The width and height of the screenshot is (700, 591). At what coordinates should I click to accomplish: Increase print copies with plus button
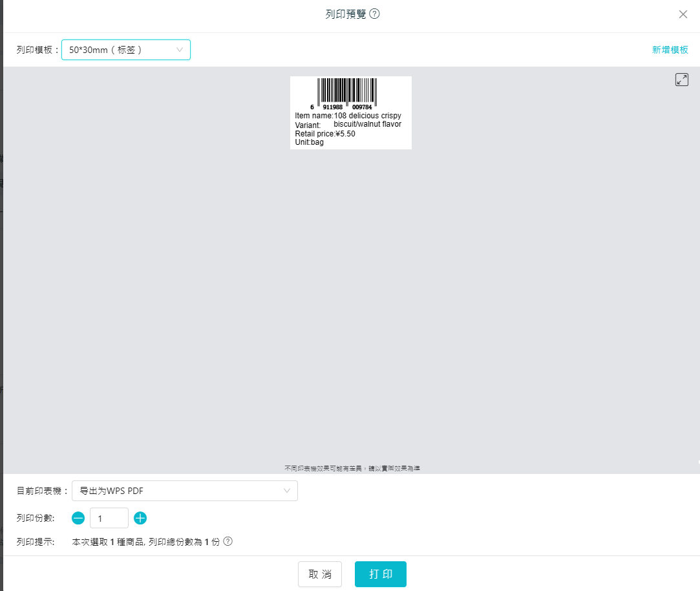tap(140, 518)
